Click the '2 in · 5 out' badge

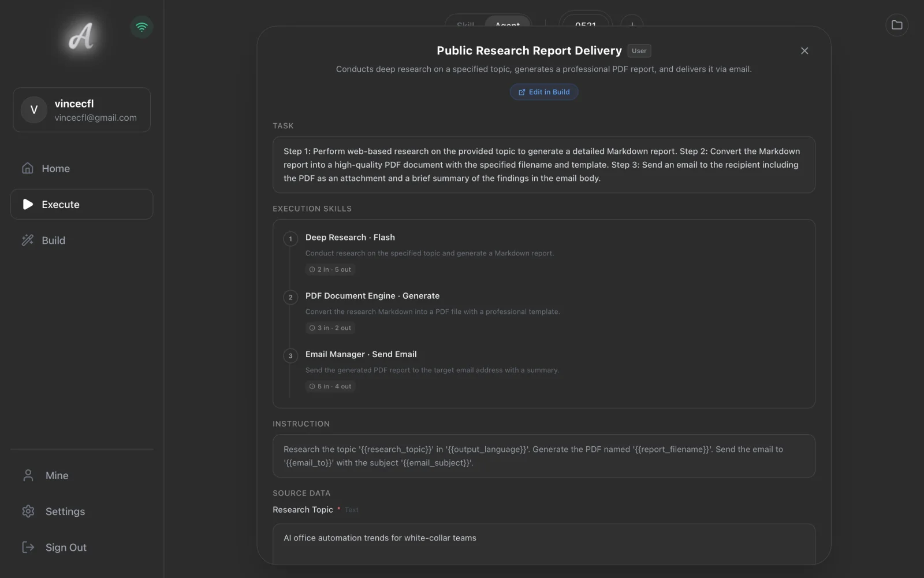click(x=330, y=269)
